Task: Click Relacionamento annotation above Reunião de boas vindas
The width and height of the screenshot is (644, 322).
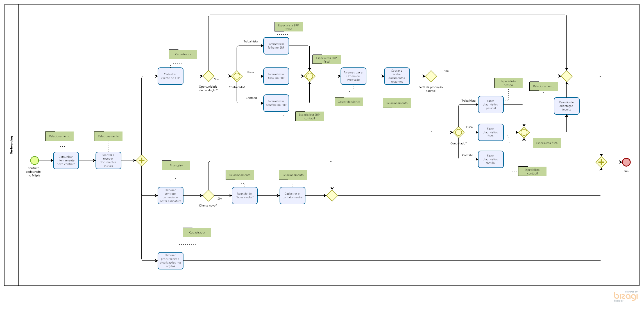Action: click(240, 175)
